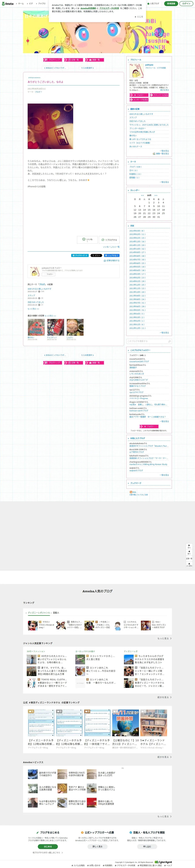Click the ログイン button
This screenshot has width=195, height=868.
click(186, 4)
